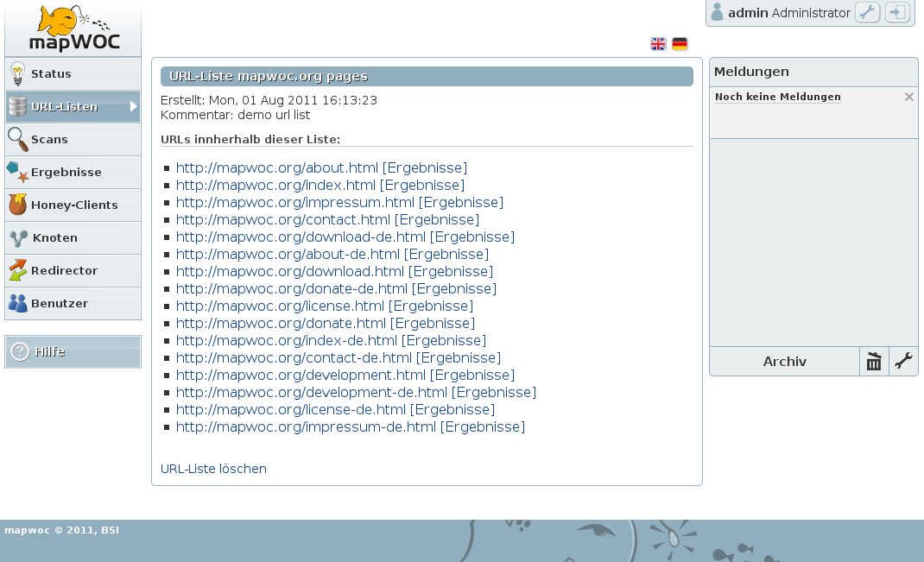Open the Hilfe help panel
This screenshot has width=924, height=562.
click(x=73, y=352)
